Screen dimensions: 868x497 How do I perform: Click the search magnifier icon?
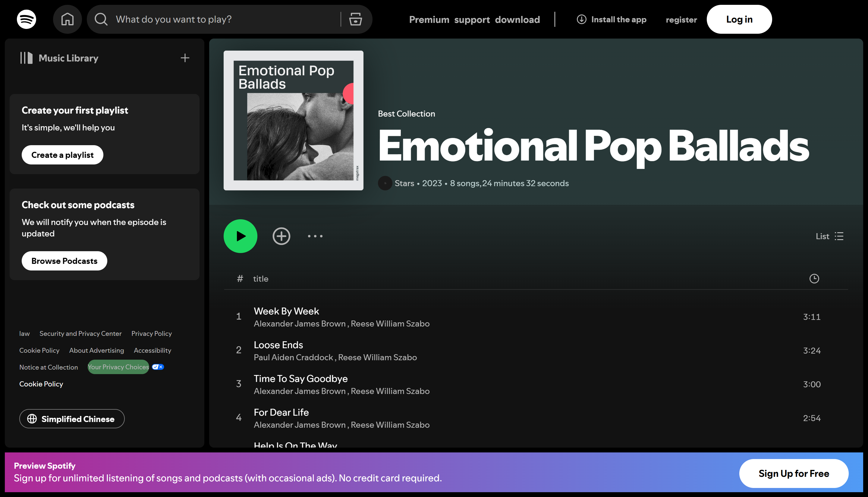pyautogui.click(x=101, y=20)
